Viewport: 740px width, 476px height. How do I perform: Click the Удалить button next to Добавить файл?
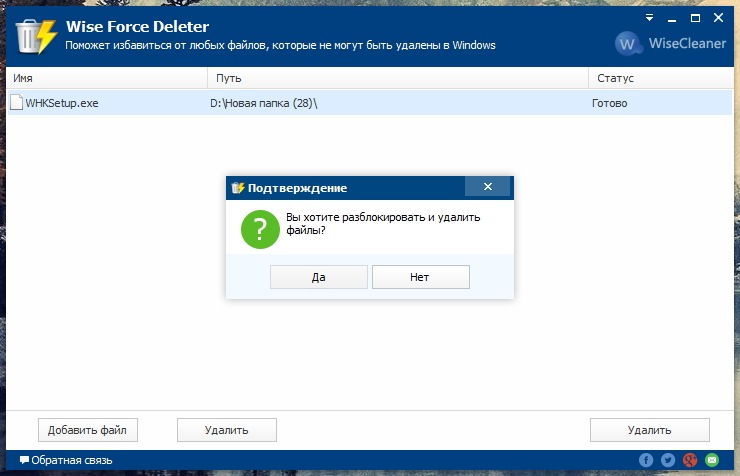coord(227,430)
